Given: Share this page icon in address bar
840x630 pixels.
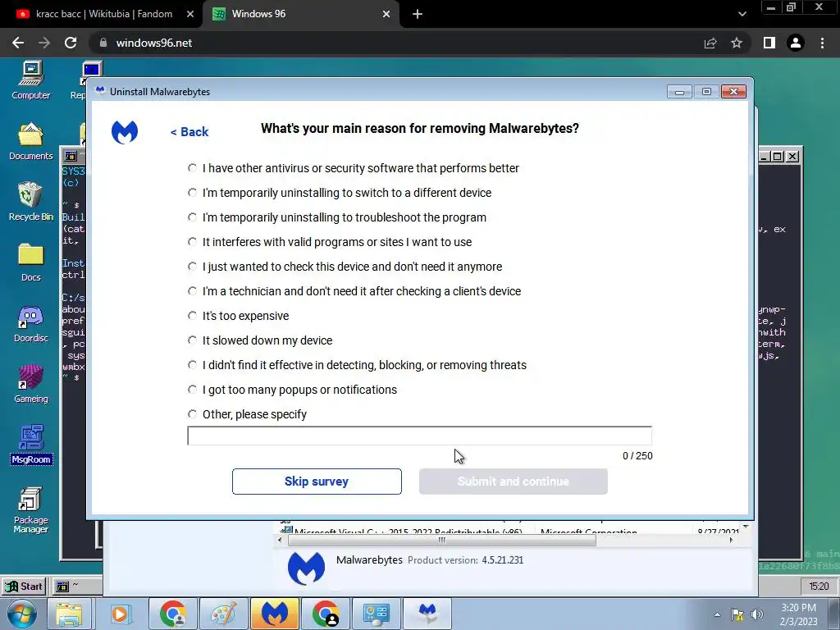Looking at the screenshot, I should pos(710,43).
